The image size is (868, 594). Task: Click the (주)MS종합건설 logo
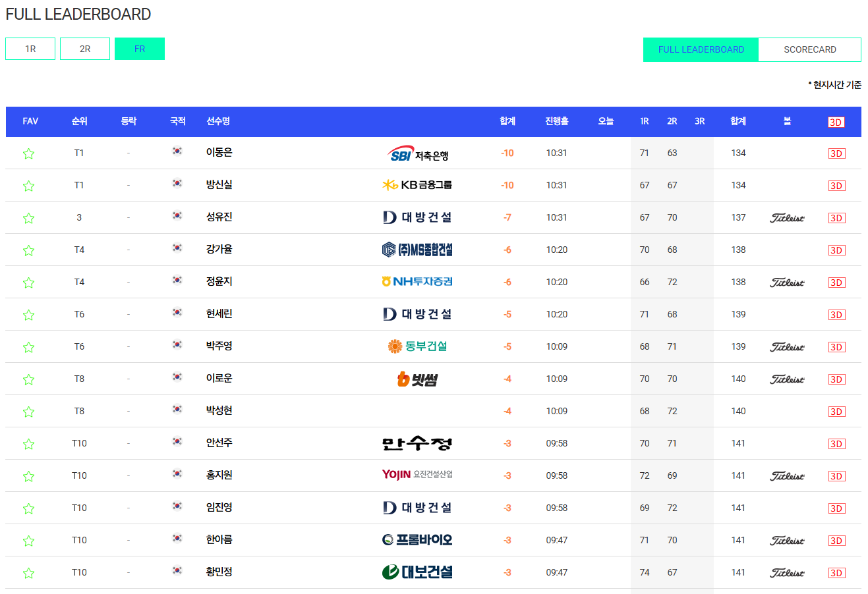pyautogui.click(x=417, y=250)
